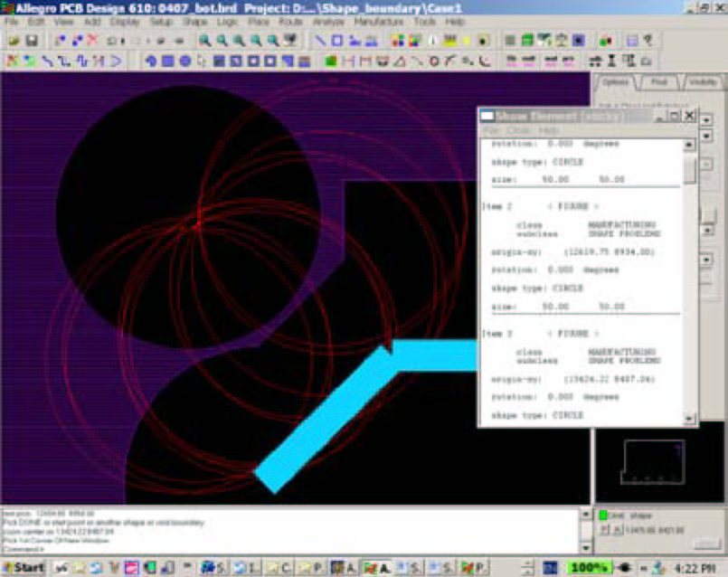Click the taskbar button labeled I.
The image size is (728, 577).
[x=248, y=567]
